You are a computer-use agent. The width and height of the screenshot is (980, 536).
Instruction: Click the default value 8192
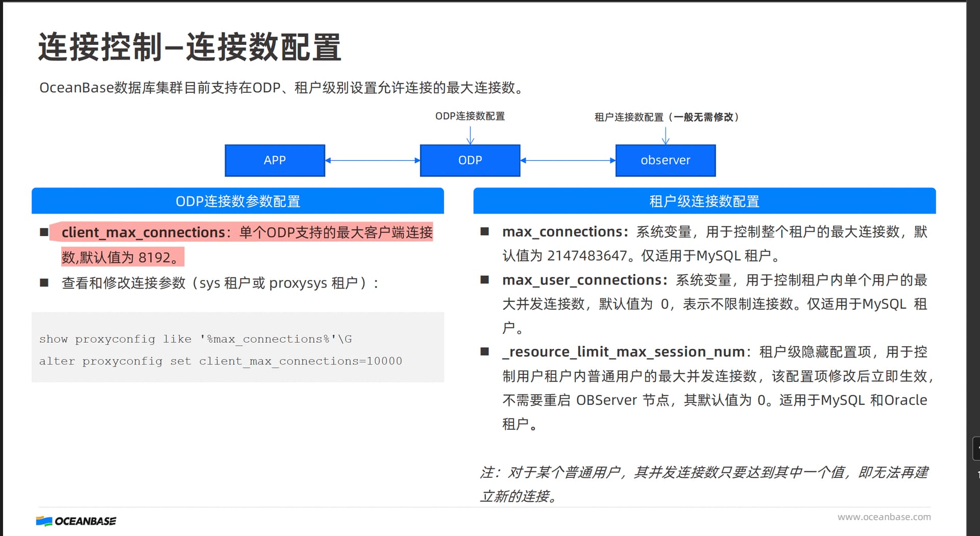[x=154, y=257]
